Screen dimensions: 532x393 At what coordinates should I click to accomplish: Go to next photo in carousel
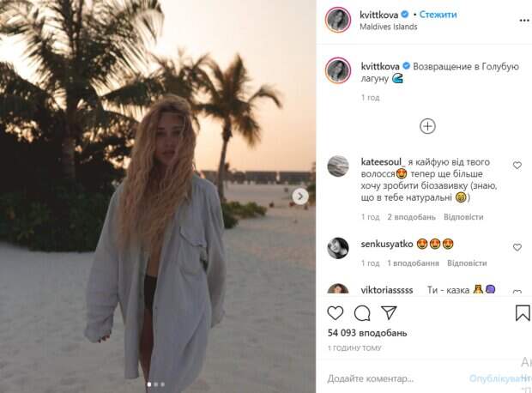[300, 196]
